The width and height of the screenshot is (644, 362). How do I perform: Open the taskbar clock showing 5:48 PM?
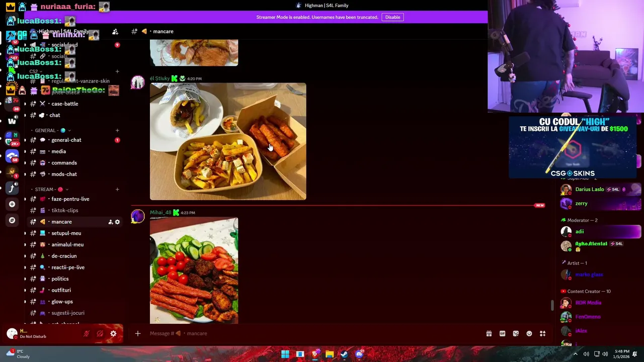point(622,354)
